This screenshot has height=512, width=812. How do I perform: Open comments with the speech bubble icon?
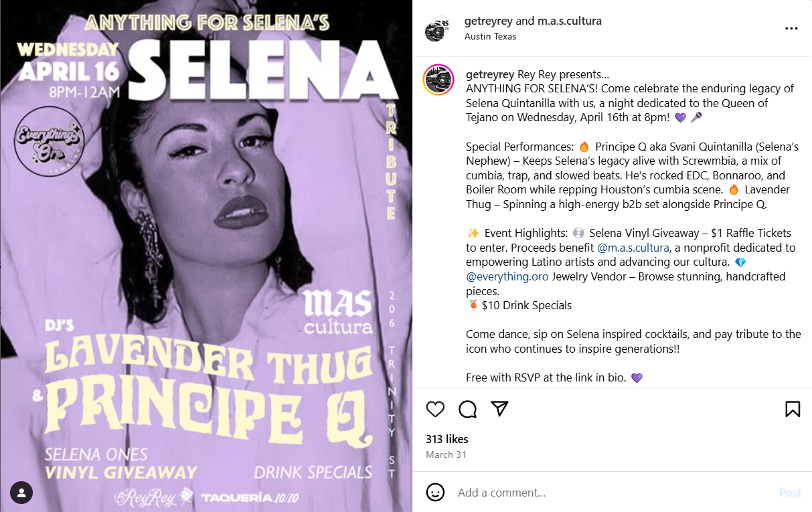(x=467, y=409)
